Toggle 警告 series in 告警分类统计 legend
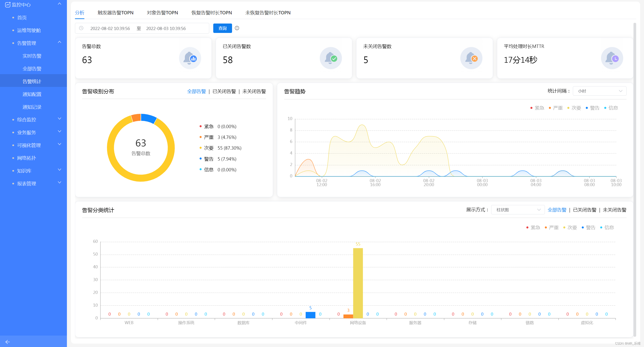Screen dimensions: 644x347 click(x=589, y=228)
